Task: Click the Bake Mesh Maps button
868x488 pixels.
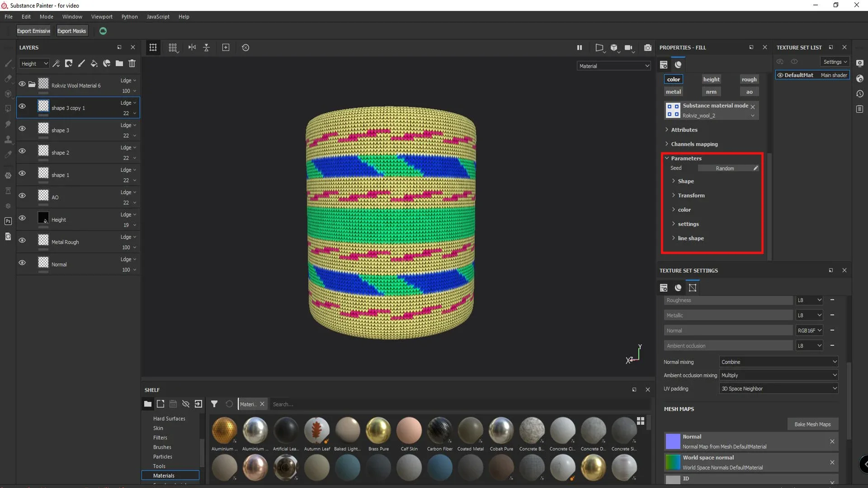Action: pos(812,424)
